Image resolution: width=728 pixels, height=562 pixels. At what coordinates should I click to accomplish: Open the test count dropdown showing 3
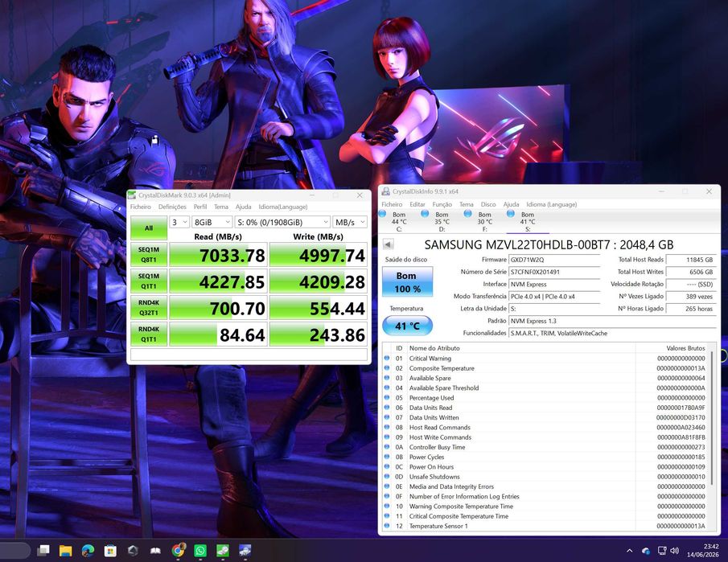pos(179,222)
